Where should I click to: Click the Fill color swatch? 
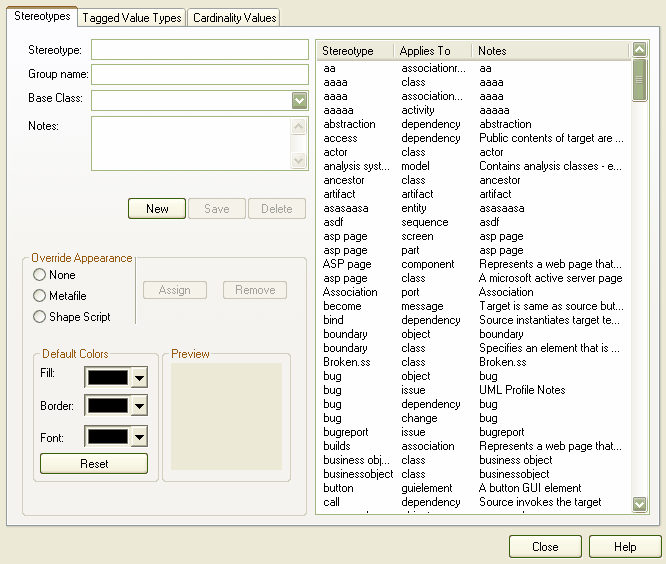coord(107,378)
